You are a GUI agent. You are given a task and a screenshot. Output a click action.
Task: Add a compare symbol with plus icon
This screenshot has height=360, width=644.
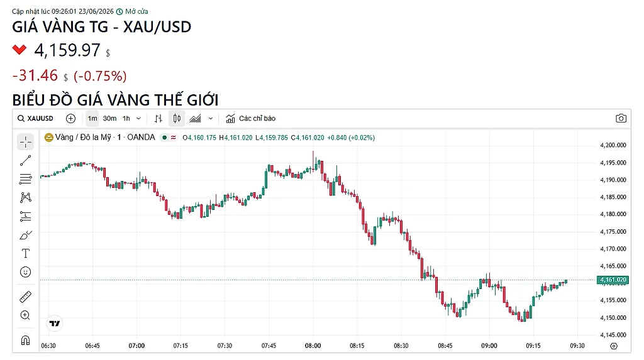click(70, 119)
